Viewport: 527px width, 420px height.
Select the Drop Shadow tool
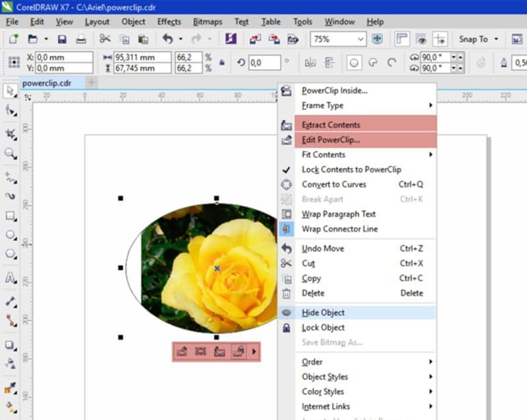[10, 345]
